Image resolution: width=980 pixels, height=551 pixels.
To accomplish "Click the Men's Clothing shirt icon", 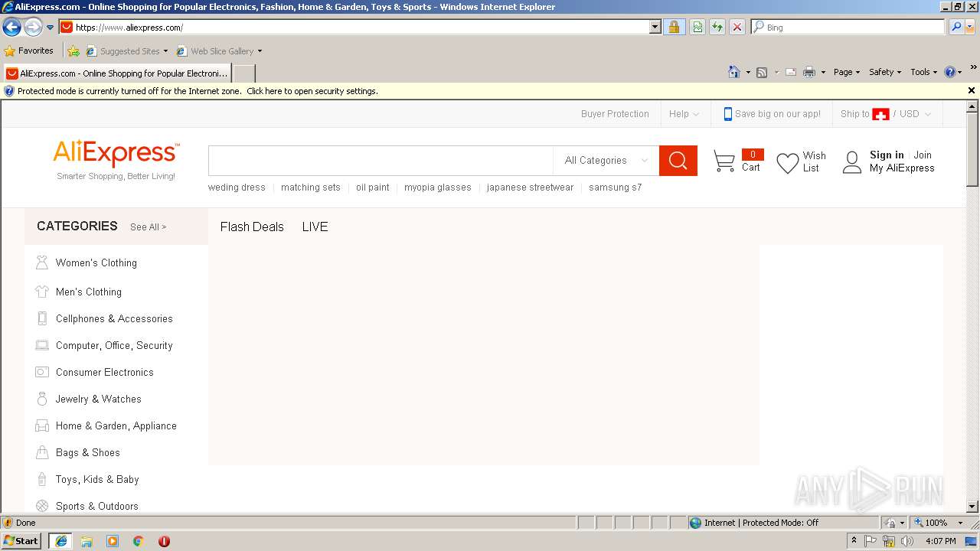I will coord(42,292).
